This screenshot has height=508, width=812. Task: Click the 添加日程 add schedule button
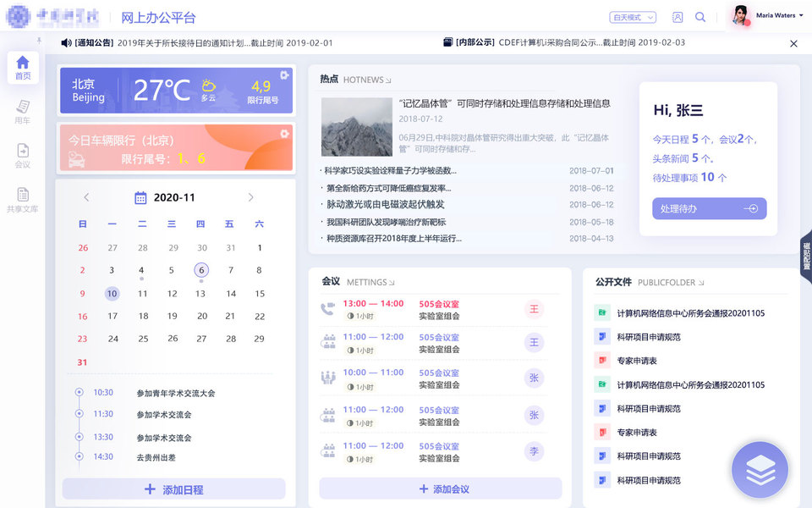[x=174, y=489]
